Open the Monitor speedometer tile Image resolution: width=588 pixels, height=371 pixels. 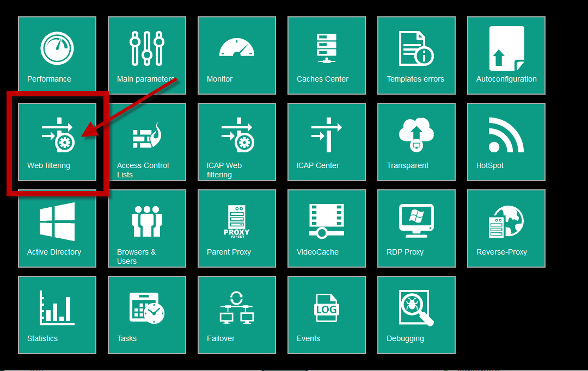(x=237, y=55)
